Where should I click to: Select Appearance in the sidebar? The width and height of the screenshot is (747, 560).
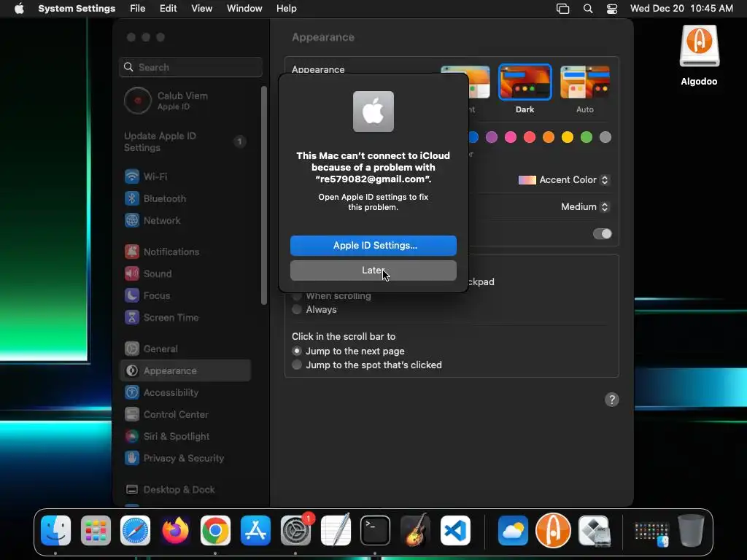(186, 370)
